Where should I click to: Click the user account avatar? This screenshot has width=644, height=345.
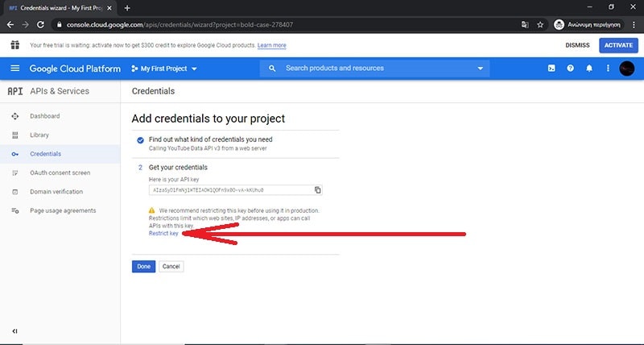click(x=626, y=69)
